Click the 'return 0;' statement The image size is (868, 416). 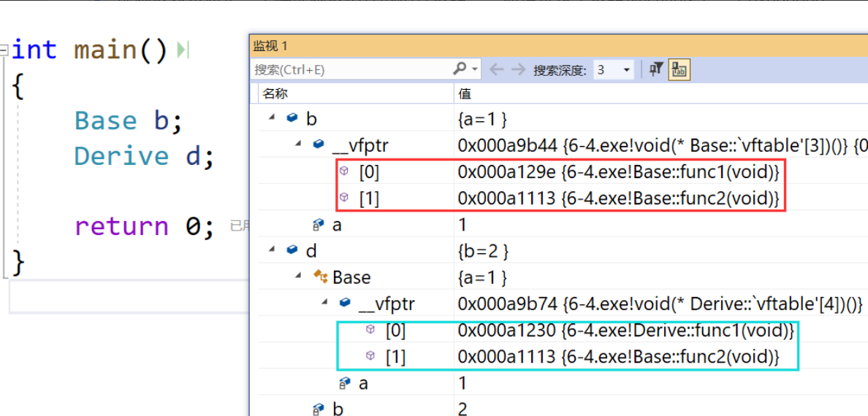pyautogui.click(x=144, y=226)
